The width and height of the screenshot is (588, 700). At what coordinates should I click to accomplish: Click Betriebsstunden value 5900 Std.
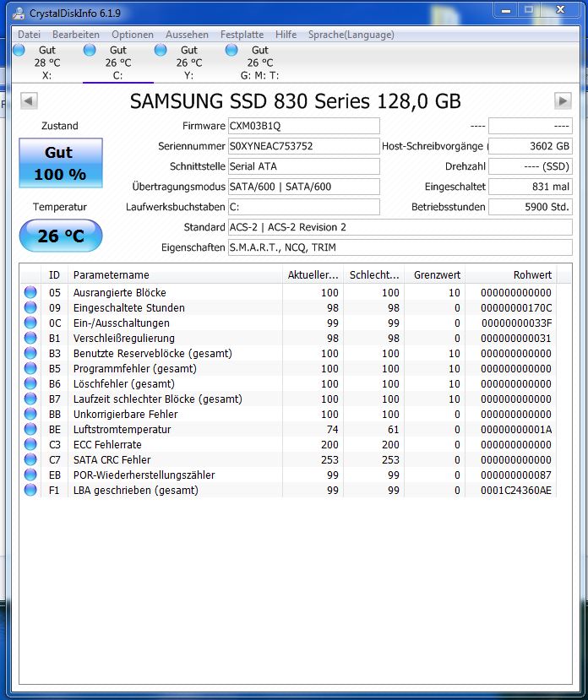click(531, 207)
